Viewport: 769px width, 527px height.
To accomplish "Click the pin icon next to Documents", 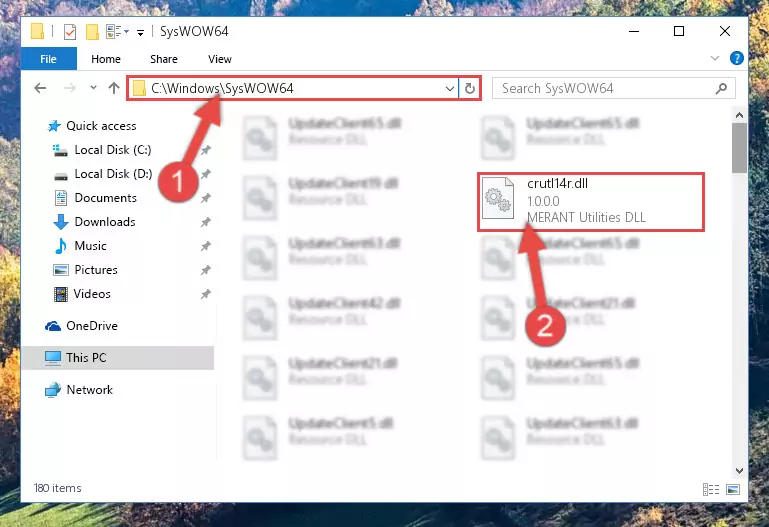I will coord(205,198).
